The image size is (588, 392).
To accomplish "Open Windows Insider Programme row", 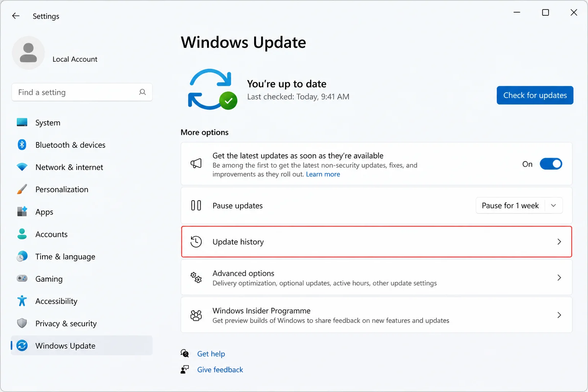I will click(x=377, y=315).
